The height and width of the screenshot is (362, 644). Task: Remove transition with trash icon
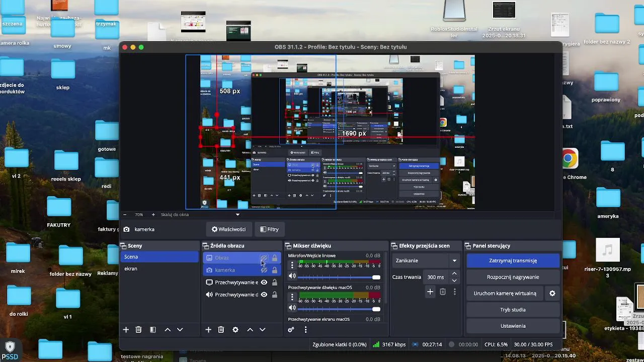[443, 292]
